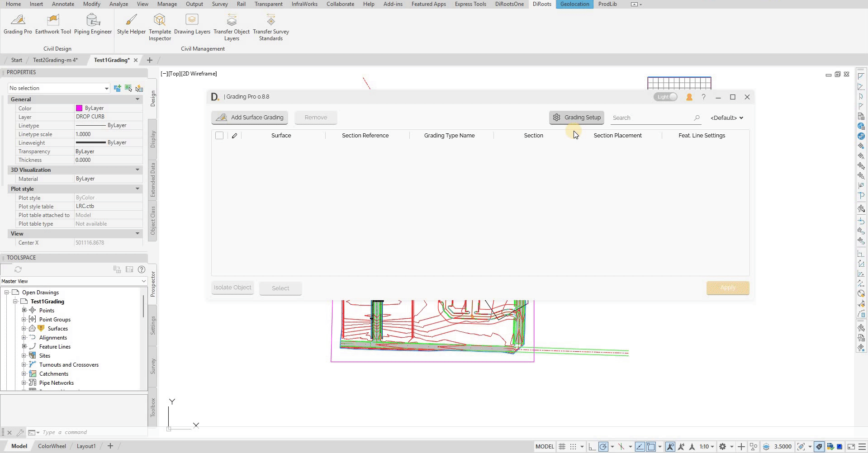Check the select-all checkbox in the grading table

coord(219,135)
